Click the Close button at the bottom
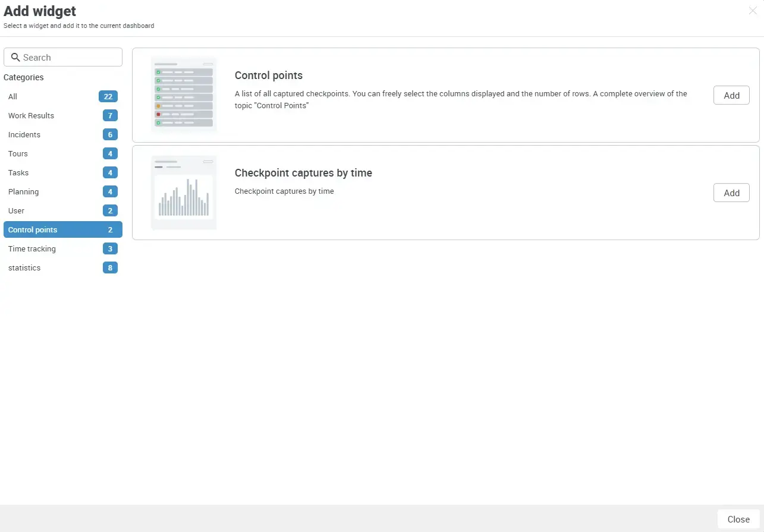This screenshot has width=764, height=532. pos(738,519)
